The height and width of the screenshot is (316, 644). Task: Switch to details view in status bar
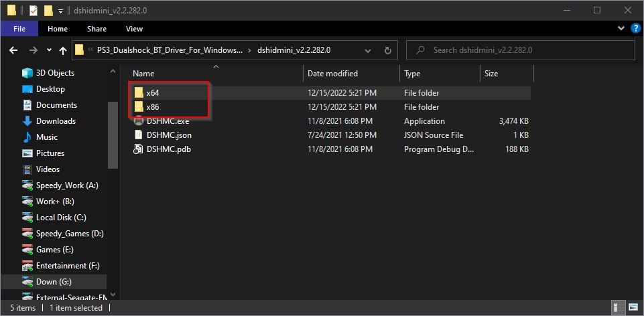click(x=617, y=308)
